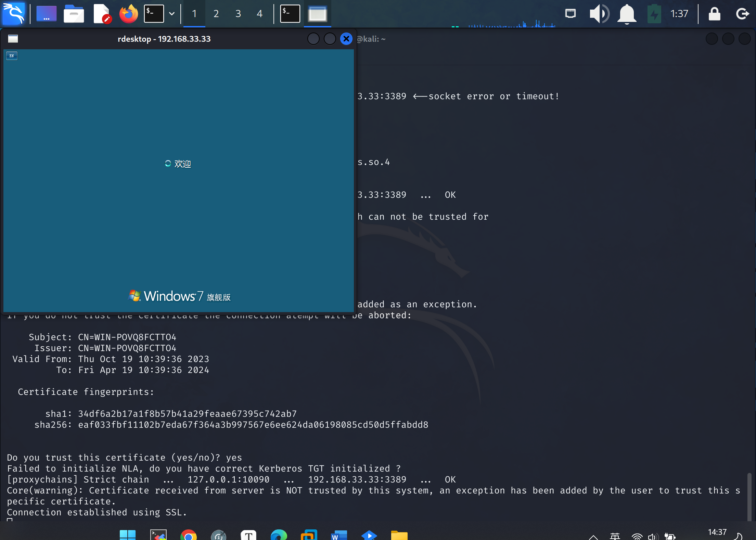This screenshot has width=756, height=540.
Task: Select the rdesktop window taskbar button
Action: coord(317,14)
